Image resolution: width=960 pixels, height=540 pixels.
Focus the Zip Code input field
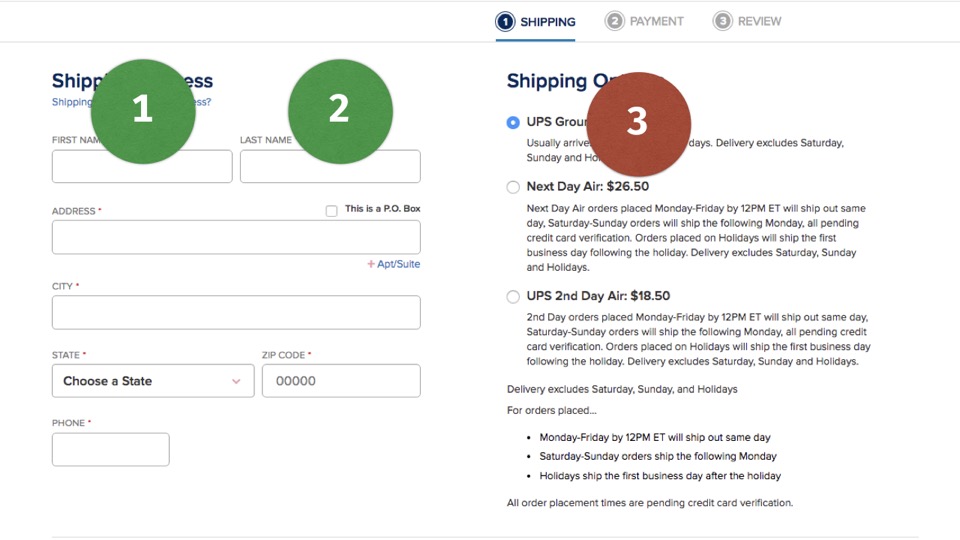pos(341,381)
